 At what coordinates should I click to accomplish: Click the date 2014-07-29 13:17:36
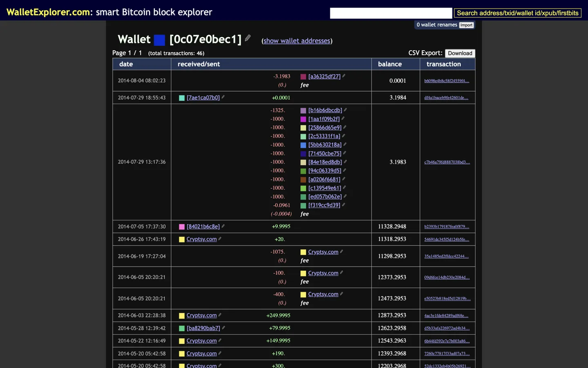tap(142, 162)
